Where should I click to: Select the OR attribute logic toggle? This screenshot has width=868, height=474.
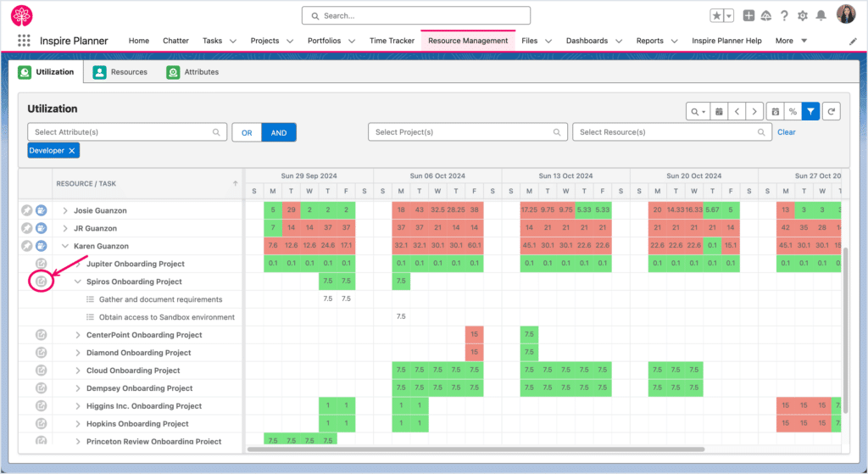click(247, 132)
